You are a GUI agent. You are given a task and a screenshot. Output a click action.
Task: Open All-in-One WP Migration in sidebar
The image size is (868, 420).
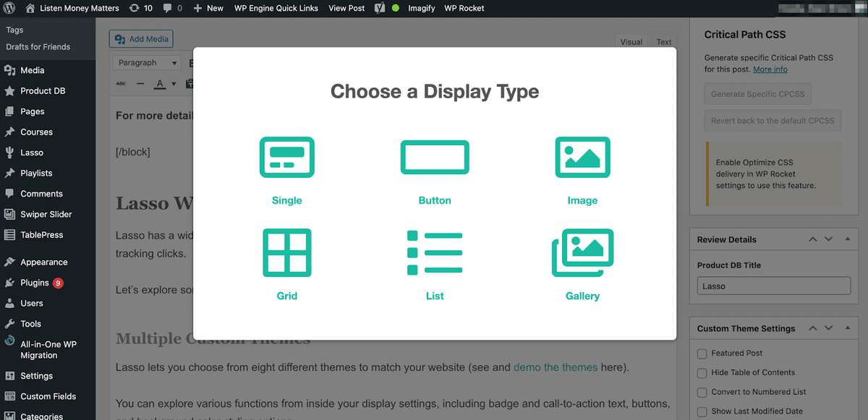pyautogui.click(x=48, y=350)
